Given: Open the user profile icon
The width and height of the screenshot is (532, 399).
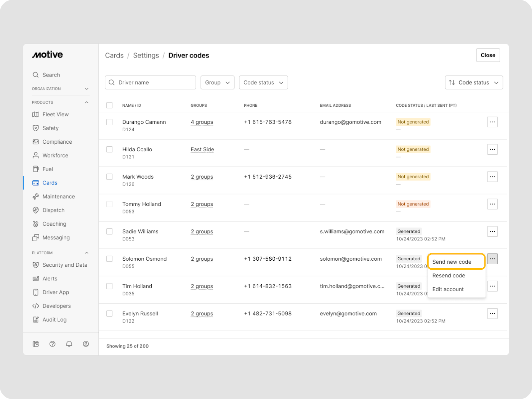Looking at the screenshot, I should [x=86, y=344].
